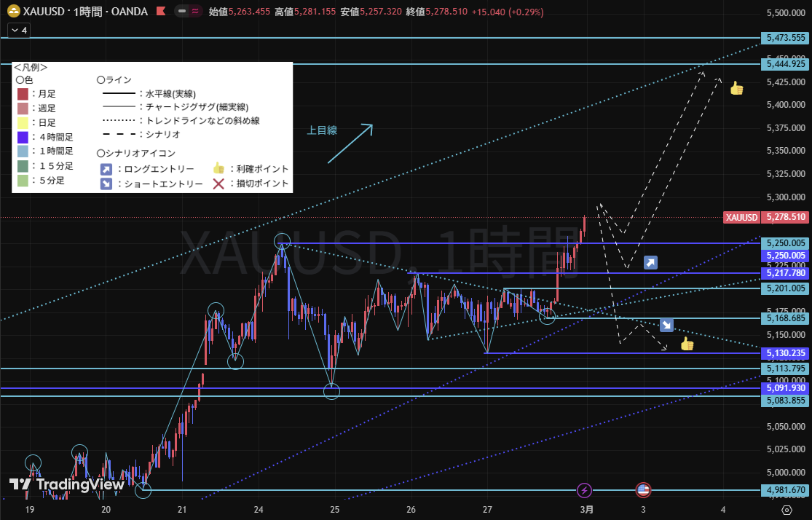812x520 pixels.
Task: Select the 5,473.555 horizontal line price label
Action: (786, 37)
